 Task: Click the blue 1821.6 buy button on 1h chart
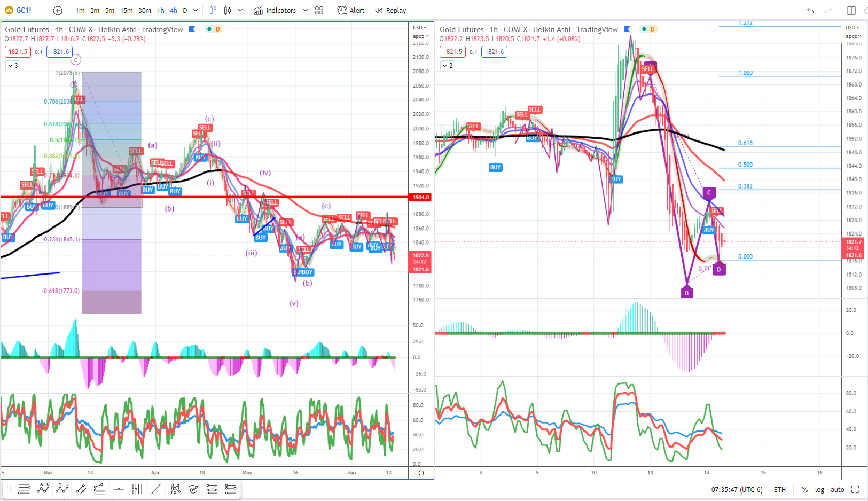point(494,52)
